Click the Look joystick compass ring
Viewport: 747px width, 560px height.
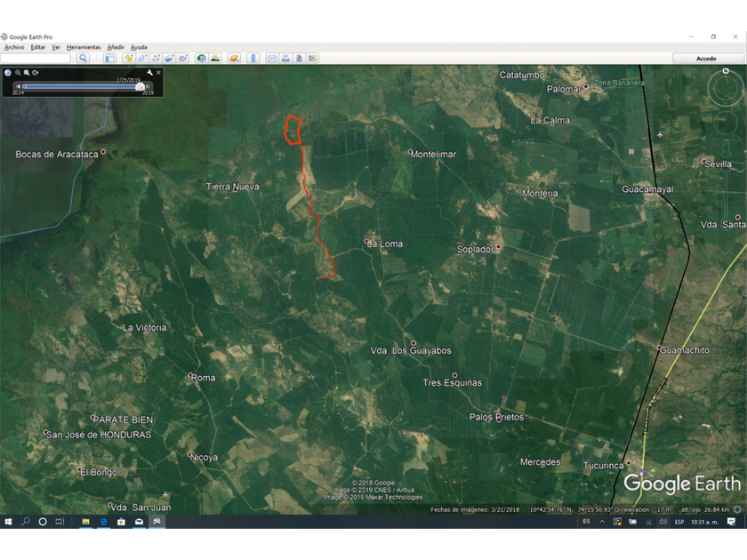(726, 89)
